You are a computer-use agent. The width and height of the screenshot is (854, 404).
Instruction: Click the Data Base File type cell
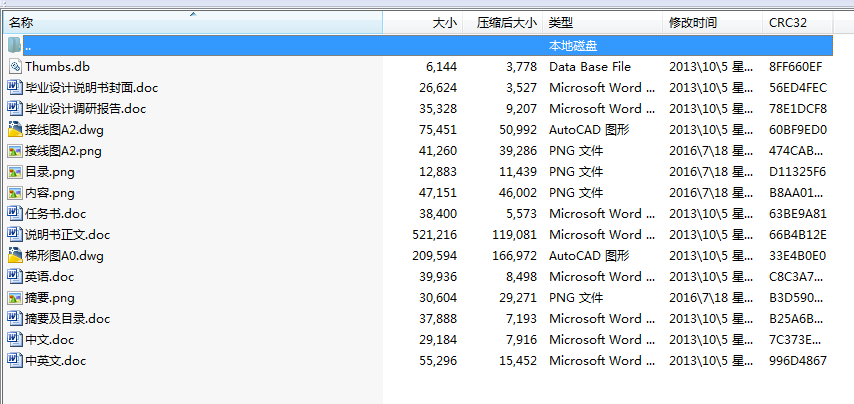pos(590,66)
